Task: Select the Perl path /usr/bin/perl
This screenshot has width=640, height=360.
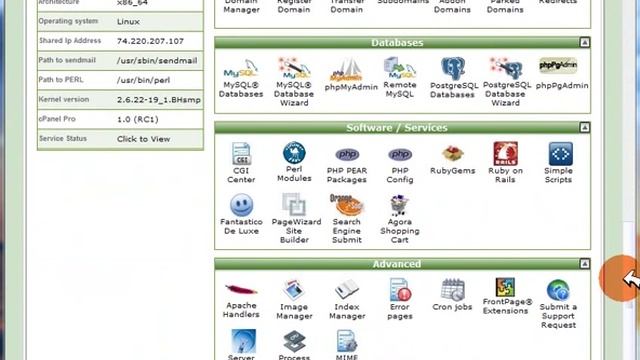Action: coord(143,80)
